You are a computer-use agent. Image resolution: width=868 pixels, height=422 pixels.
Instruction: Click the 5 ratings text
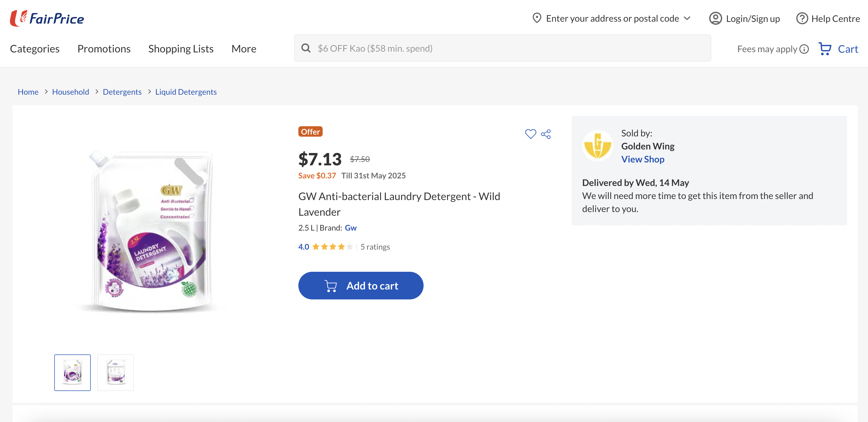(x=375, y=247)
